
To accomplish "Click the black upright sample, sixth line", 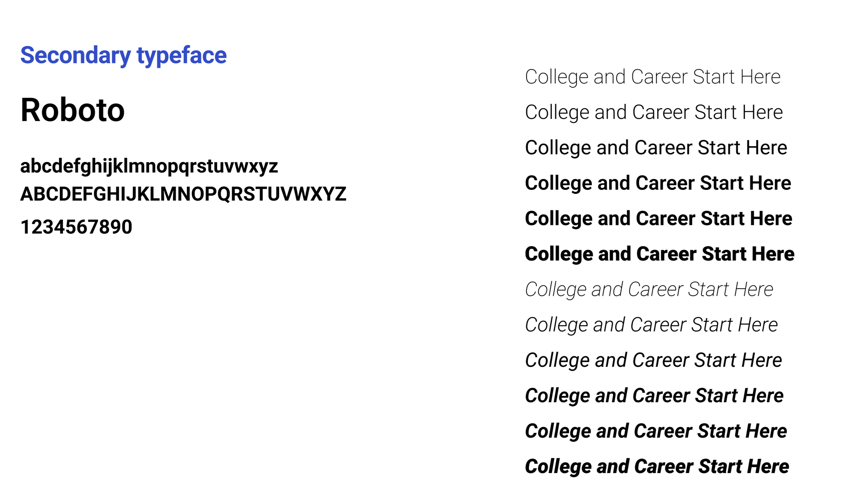I will pyautogui.click(x=660, y=254).
